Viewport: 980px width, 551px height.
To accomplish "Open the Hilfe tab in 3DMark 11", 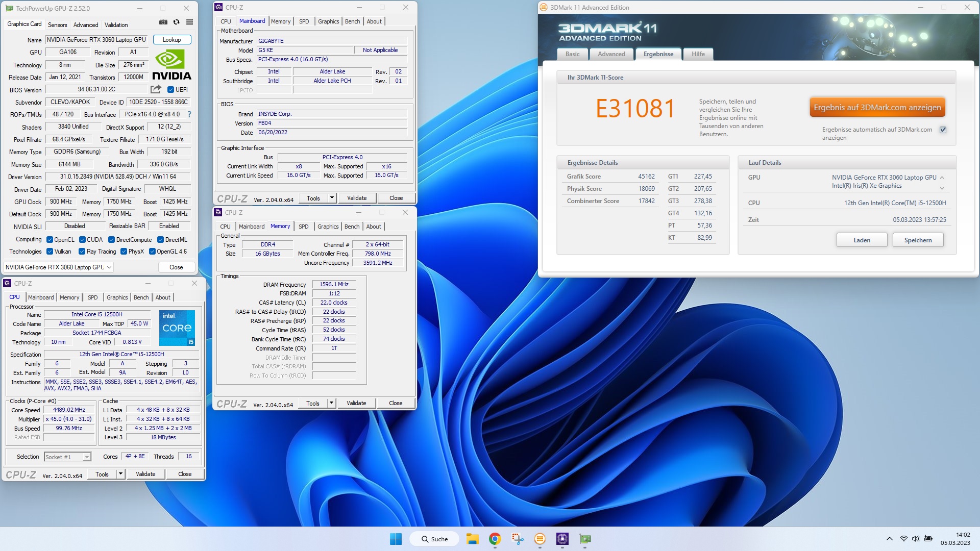I will coord(698,54).
